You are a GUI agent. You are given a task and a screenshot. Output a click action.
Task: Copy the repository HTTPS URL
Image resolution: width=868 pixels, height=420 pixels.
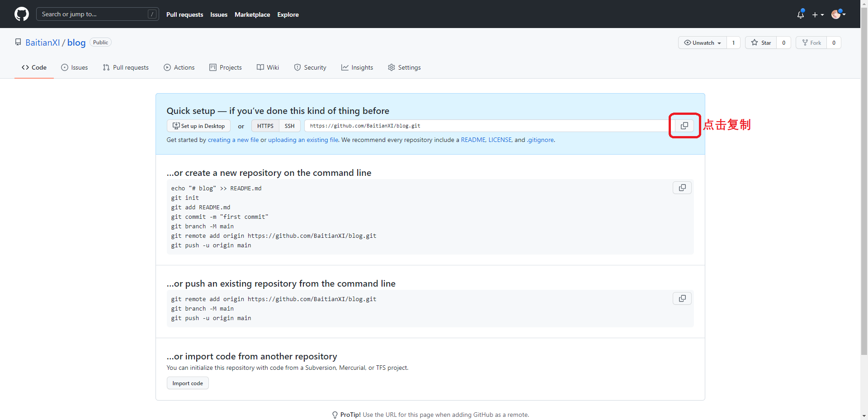tap(684, 126)
